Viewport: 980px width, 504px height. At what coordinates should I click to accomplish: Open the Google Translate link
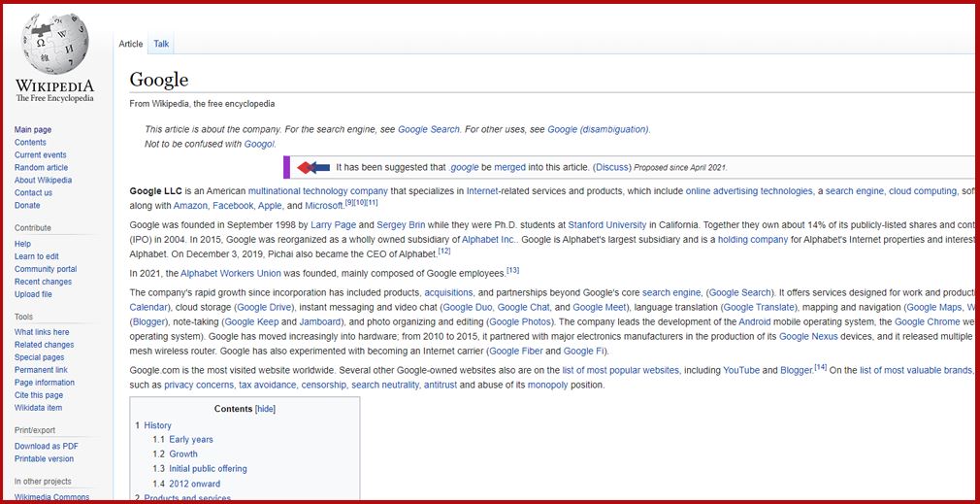(x=760, y=307)
